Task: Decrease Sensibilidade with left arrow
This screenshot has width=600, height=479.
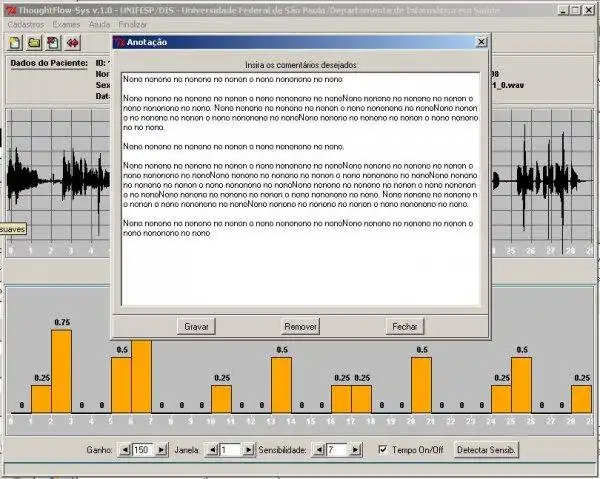Action: click(319, 450)
